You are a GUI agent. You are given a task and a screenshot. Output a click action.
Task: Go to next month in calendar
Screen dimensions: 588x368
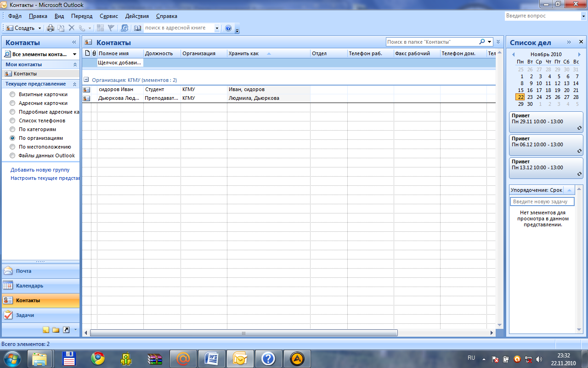pyautogui.click(x=579, y=54)
